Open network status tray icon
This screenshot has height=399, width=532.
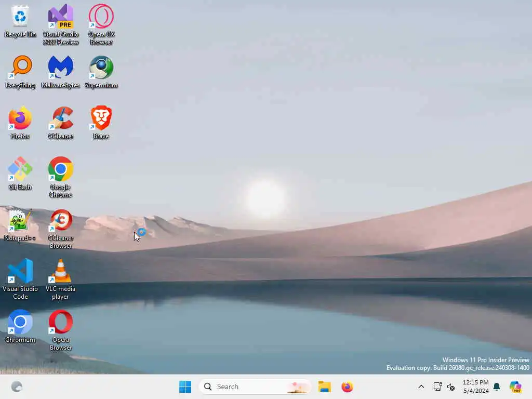pyautogui.click(x=437, y=387)
